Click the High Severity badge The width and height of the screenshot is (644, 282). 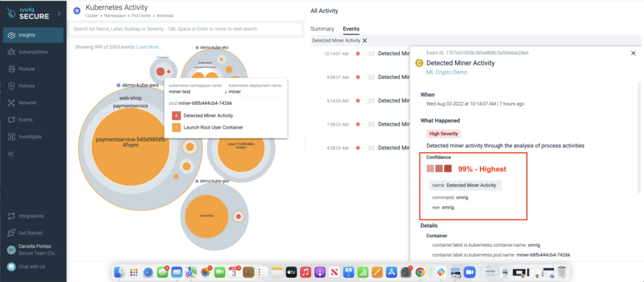click(443, 134)
